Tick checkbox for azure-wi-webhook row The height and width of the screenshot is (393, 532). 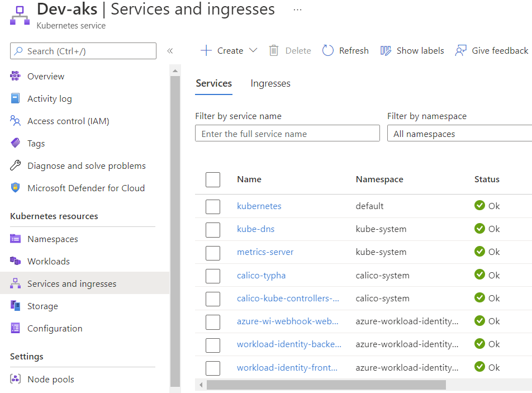pos(213,322)
